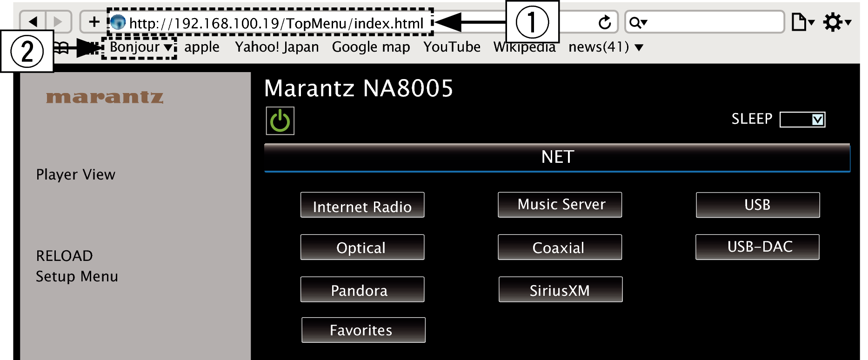Click the browser search field
Screen dimensions: 868x360
(704, 22)
